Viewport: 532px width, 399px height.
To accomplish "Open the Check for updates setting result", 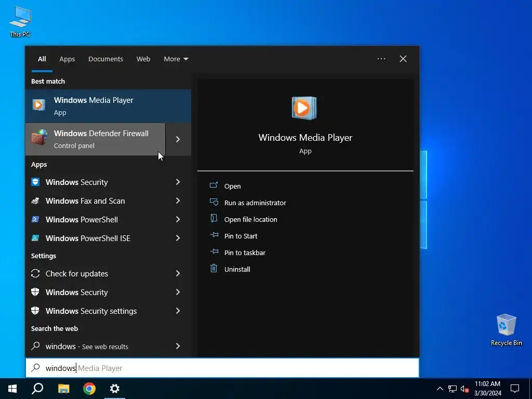I will click(108, 273).
